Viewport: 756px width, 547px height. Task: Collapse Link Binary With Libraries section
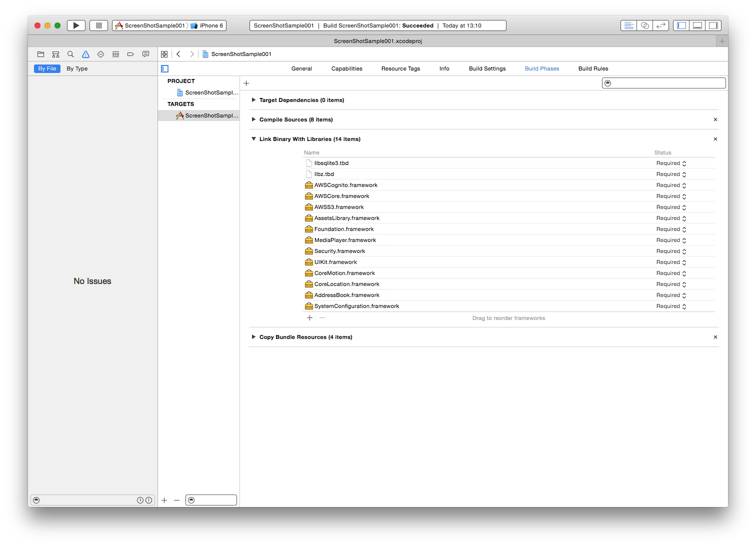(254, 139)
